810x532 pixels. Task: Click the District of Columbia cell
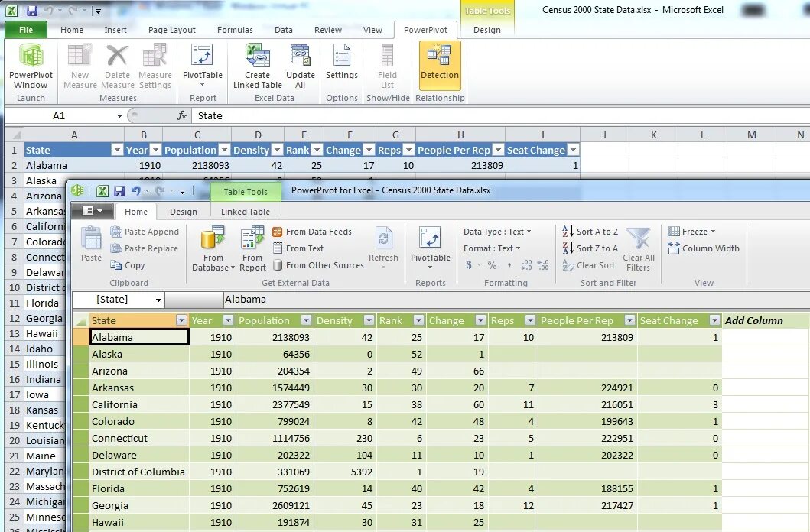click(139, 472)
